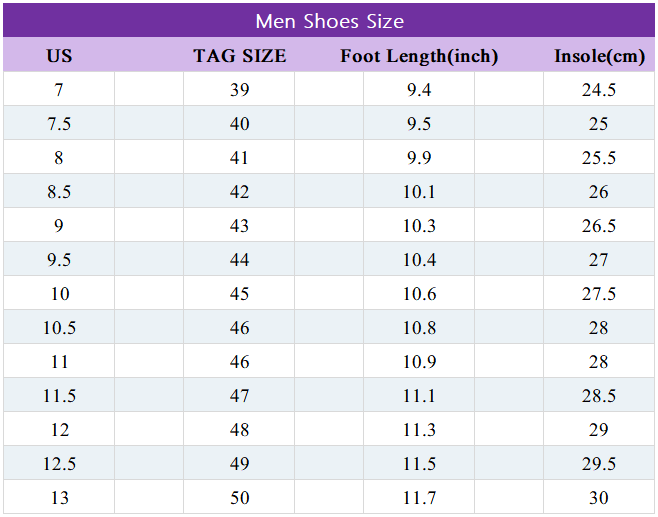Select the US size 10.5 cell
Screen dimensions: 658x517
(59, 328)
